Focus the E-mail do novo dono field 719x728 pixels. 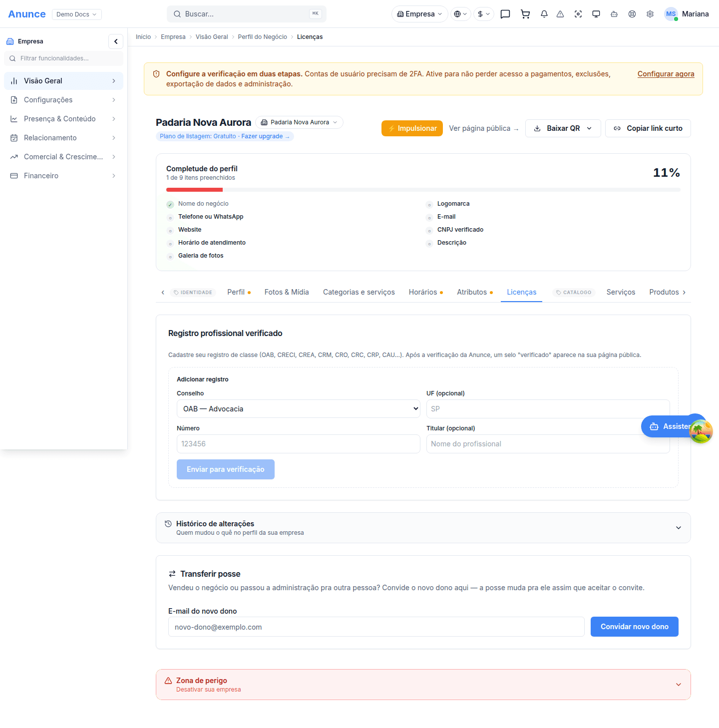pyautogui.click(x=376, y=627)
